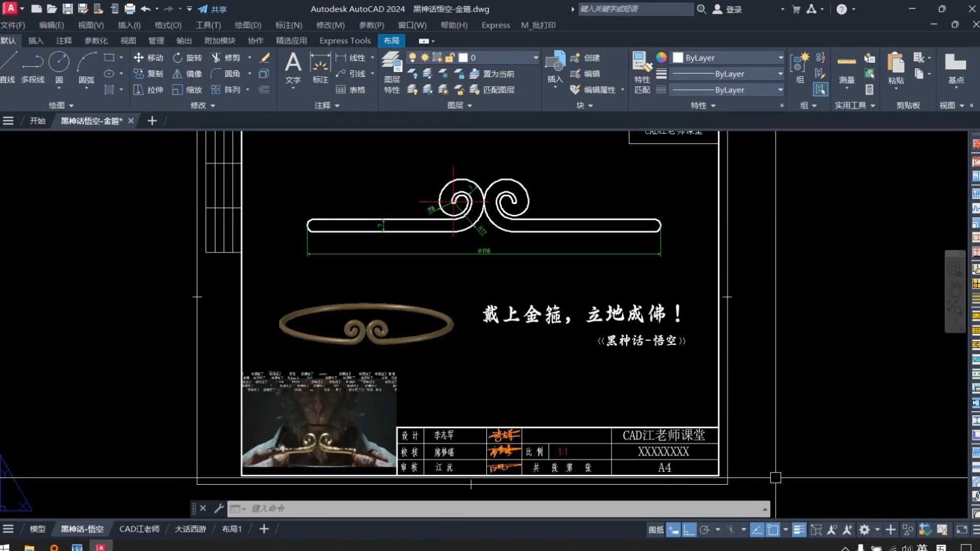The width and height of the screenshot is (980, 551).
Task: Click 创建 (Create block) button
Action: (x=585, y=58)
